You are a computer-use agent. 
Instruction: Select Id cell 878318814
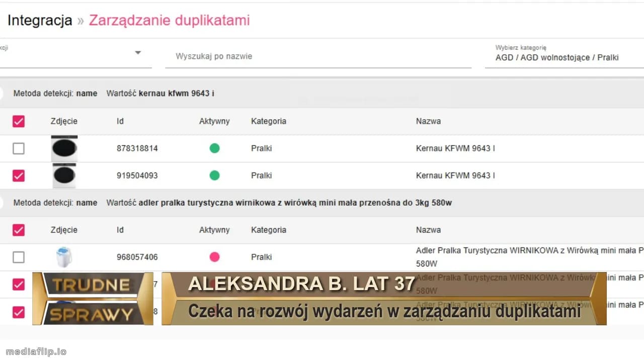click(x=137, y=148)
